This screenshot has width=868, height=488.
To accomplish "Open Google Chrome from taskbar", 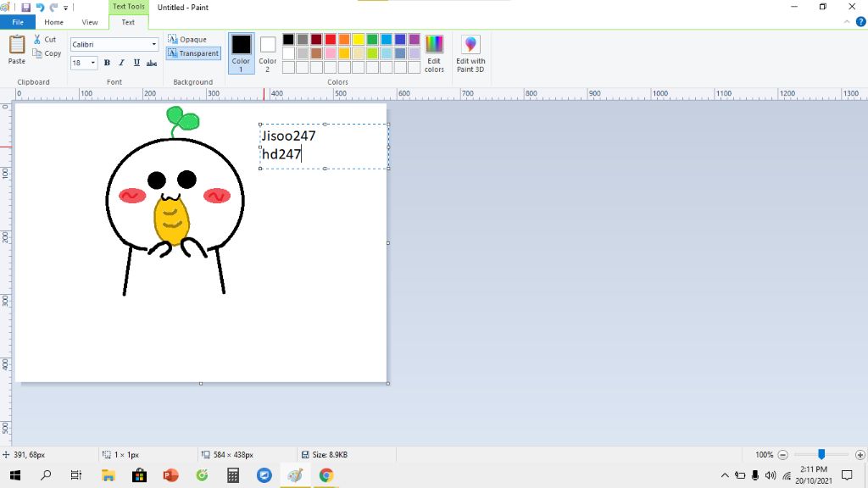I will pos(326,475).
